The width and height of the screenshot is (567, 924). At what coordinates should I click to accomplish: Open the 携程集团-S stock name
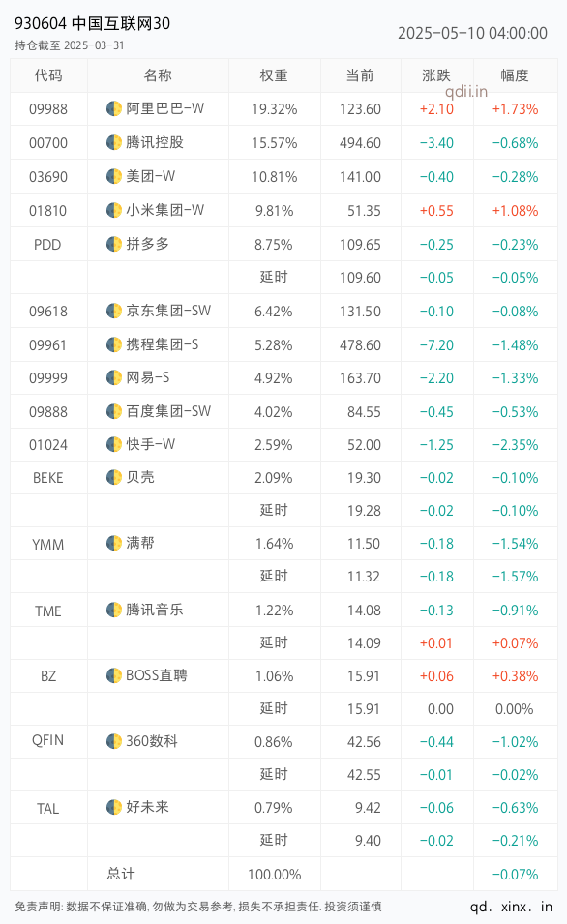point(163,344)
